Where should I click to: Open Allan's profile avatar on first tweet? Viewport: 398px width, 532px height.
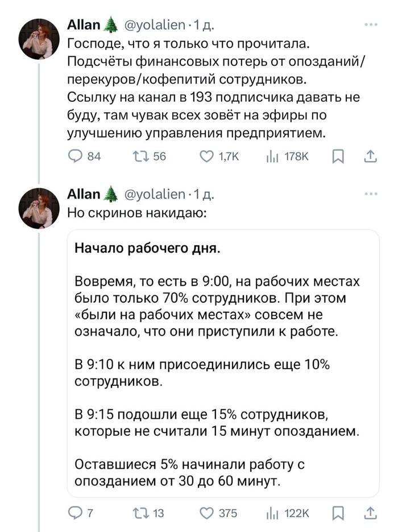click(39, 39)
